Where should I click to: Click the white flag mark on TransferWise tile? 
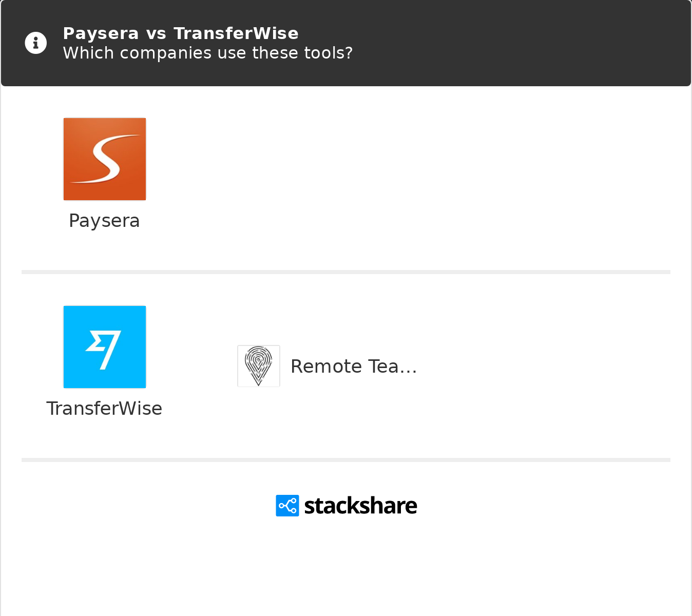coord(104,349)
